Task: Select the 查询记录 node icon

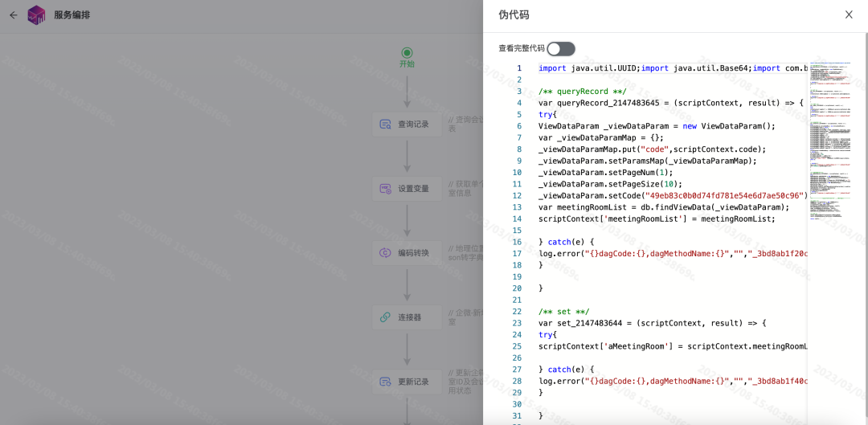Action: [x=385, y=125]
